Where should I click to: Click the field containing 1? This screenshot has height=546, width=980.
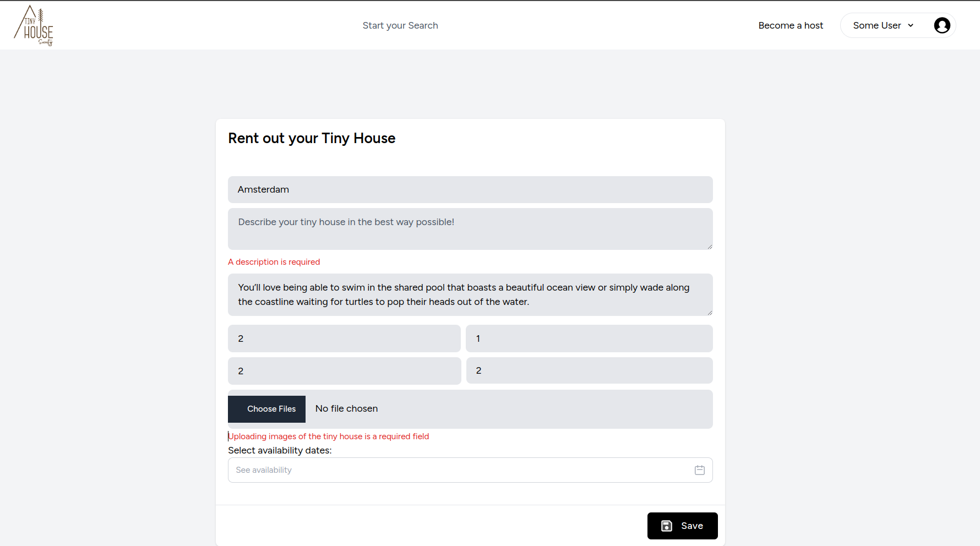pyautogui.click(x=589, y=338)
